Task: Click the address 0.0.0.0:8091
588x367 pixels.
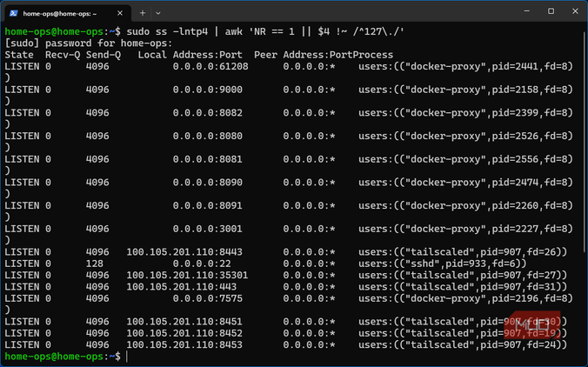Action: [x=207, y=206]
